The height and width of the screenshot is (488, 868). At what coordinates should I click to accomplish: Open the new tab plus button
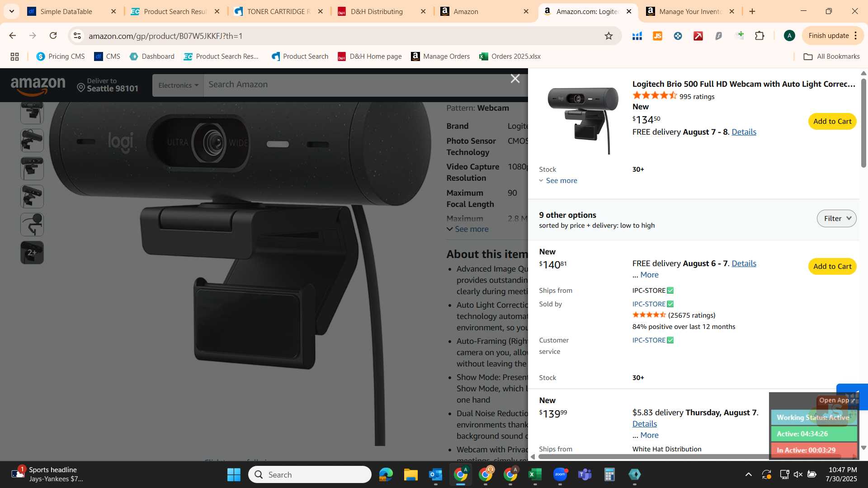[752, 11]
